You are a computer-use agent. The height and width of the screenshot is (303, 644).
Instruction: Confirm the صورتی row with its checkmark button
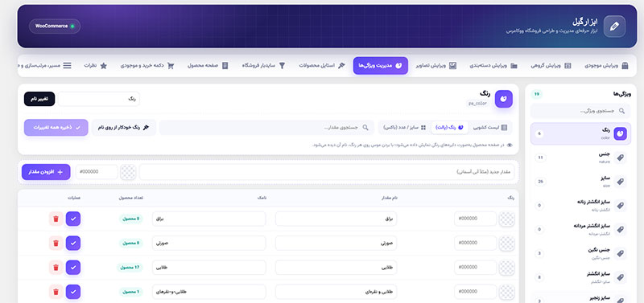click(x=73, y=244)
